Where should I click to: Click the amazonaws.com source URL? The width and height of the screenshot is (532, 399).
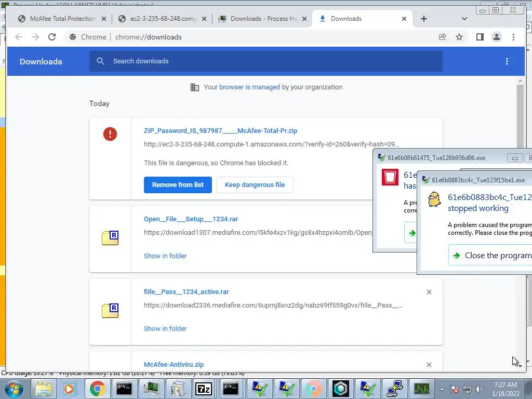click(x=271, y=144)
